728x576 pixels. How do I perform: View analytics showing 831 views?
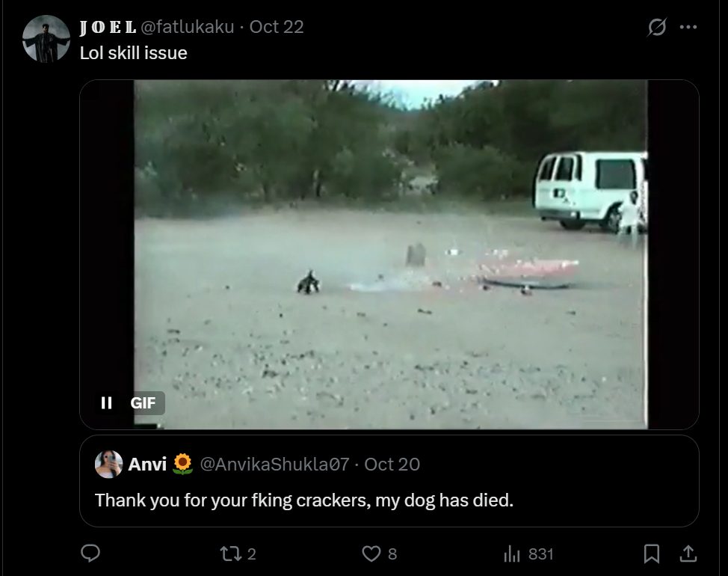(x=528, y=554)
